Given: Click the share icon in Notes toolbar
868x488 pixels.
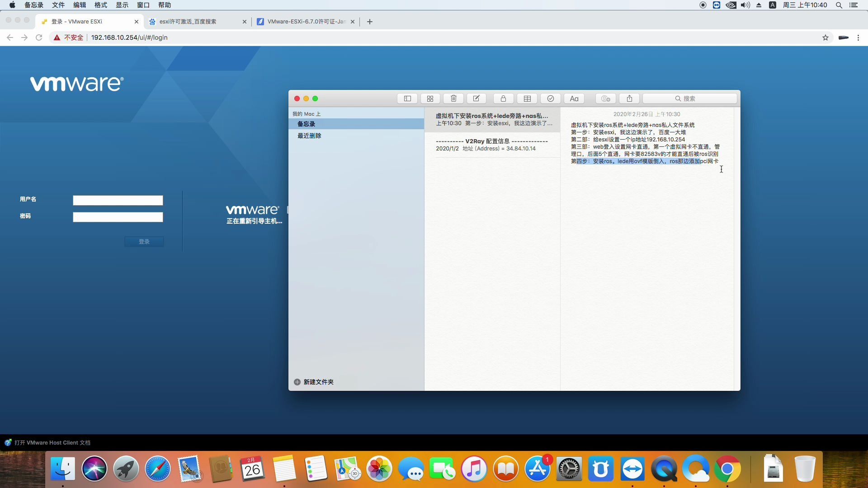Looking at the screenshot, I should [x=629, y=99].
